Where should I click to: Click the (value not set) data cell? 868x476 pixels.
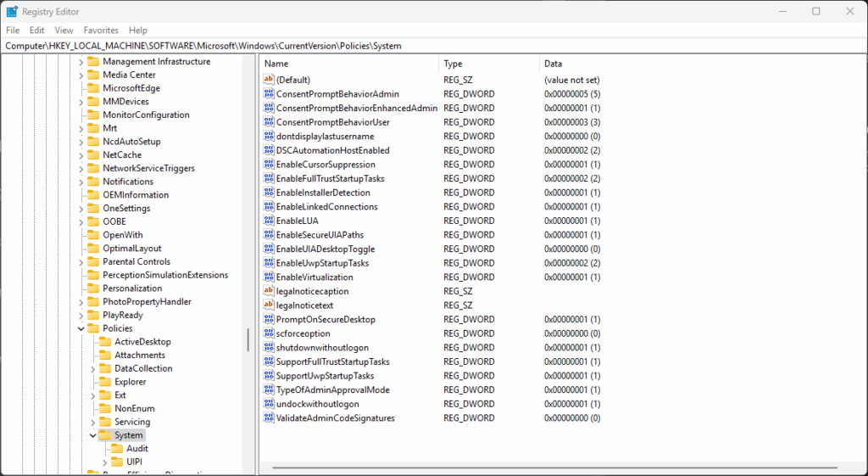click(x=572, y=80)
